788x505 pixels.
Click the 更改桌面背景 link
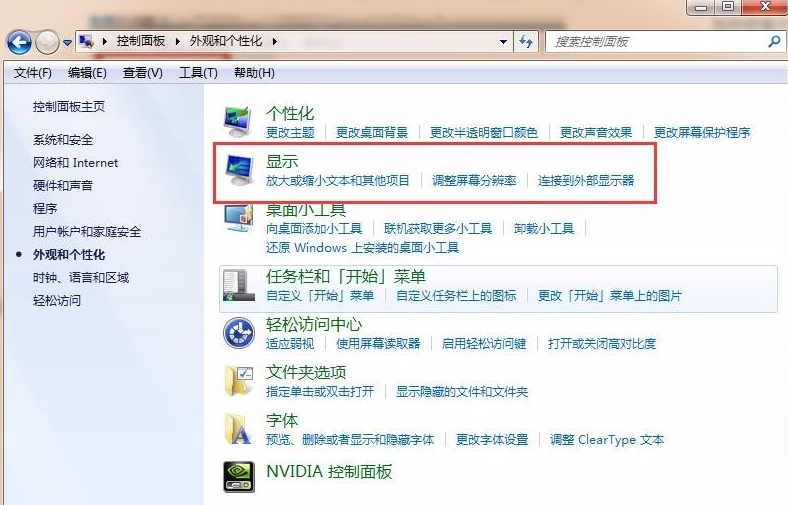tap(372, 132)
